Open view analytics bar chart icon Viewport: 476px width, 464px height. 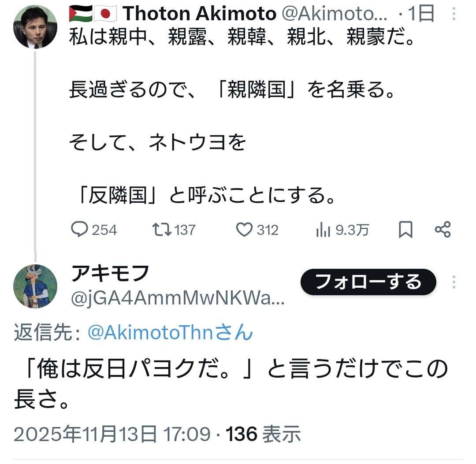(323, 230)
